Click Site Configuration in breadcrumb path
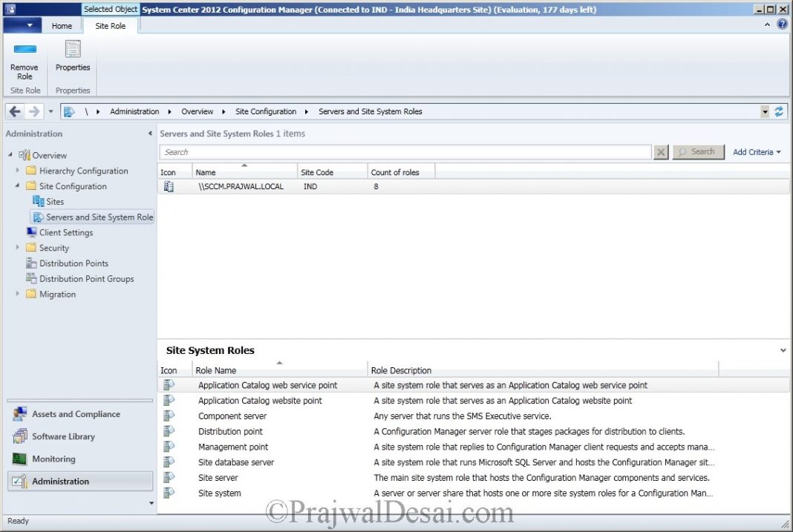Viewport: 793px width, 532px height. coord(266,111)
